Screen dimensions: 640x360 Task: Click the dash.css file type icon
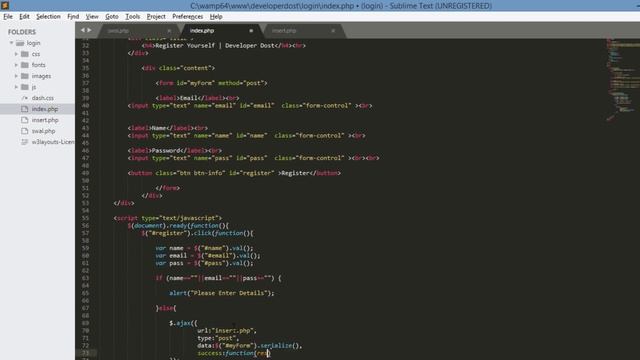pyautogui.click(x=25, y=98)
